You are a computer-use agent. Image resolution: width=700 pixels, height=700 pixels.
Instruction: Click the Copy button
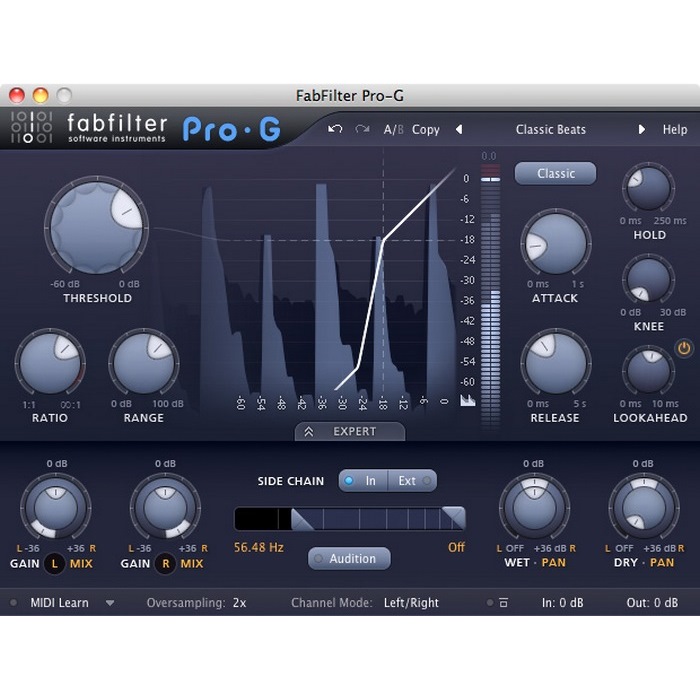(x=426, y=129)
